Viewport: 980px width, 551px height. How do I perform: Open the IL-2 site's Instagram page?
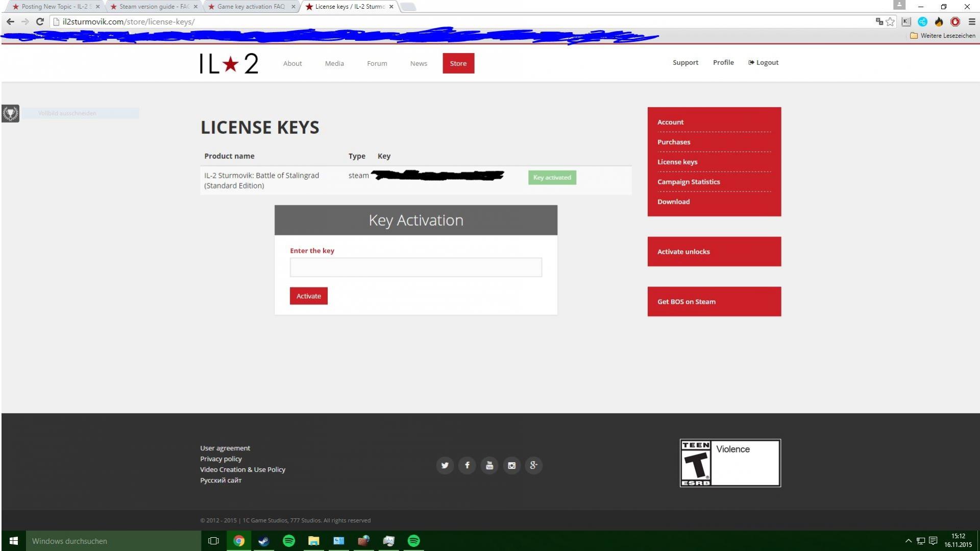511,465
